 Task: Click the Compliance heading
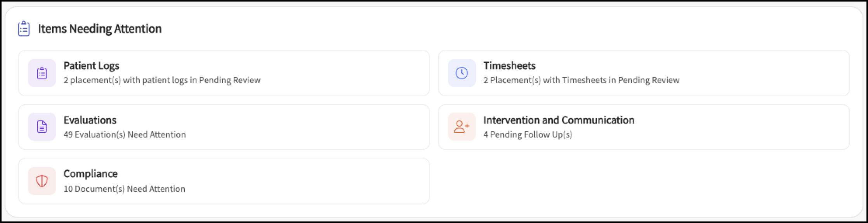(90, 174)
